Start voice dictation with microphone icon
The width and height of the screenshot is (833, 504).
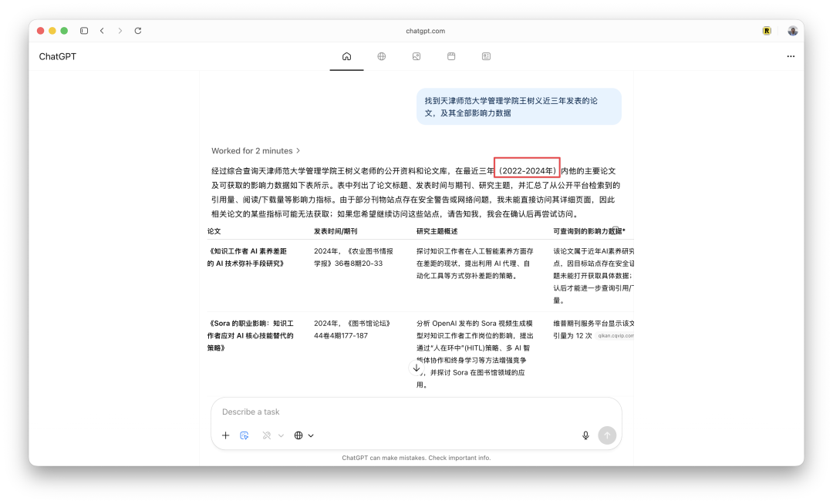[x=585, y=435]
